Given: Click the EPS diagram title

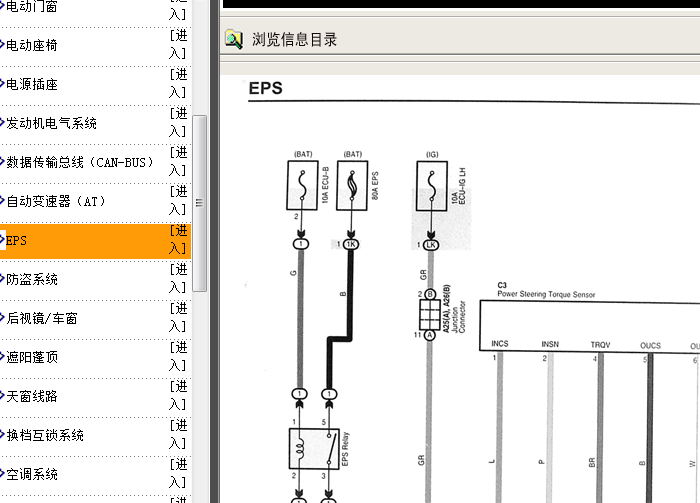Looking at the screenshot, I should pos(266,88).
